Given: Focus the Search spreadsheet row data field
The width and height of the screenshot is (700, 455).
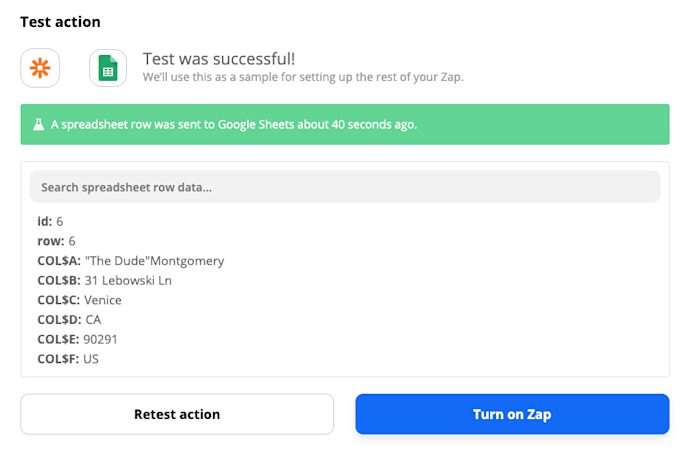Looking at the screenshot, I should tap(344, 187).
